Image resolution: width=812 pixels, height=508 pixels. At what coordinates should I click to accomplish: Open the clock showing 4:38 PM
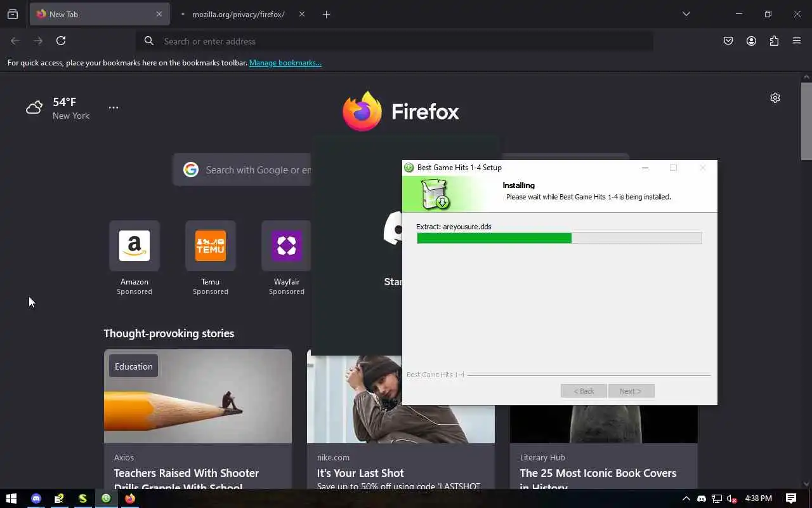point(758,498)
